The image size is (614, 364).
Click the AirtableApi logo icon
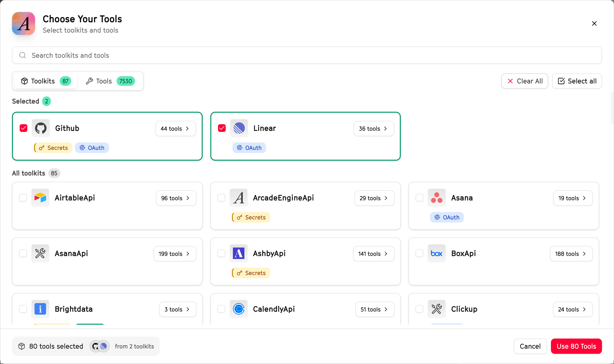[40, 198]
